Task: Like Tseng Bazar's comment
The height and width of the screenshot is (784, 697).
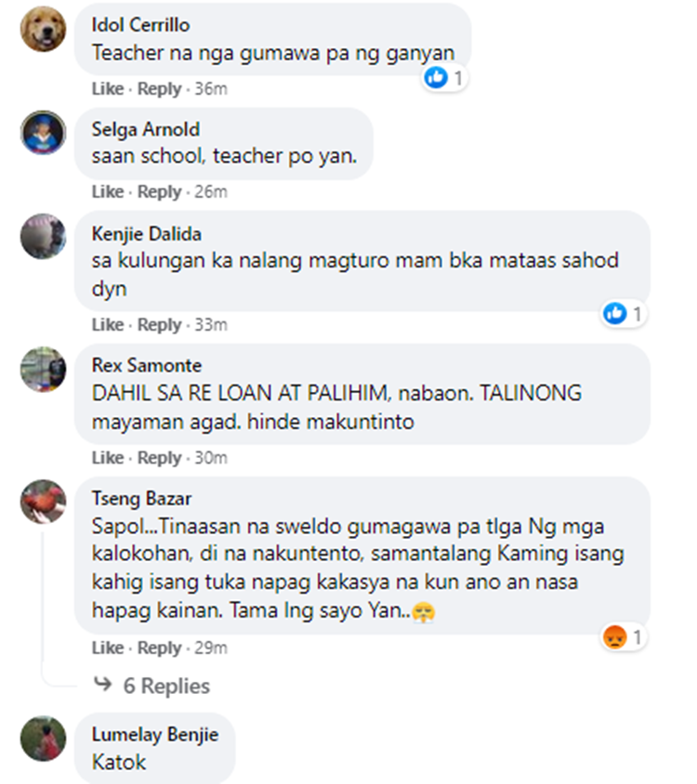Action: [108, 648]
